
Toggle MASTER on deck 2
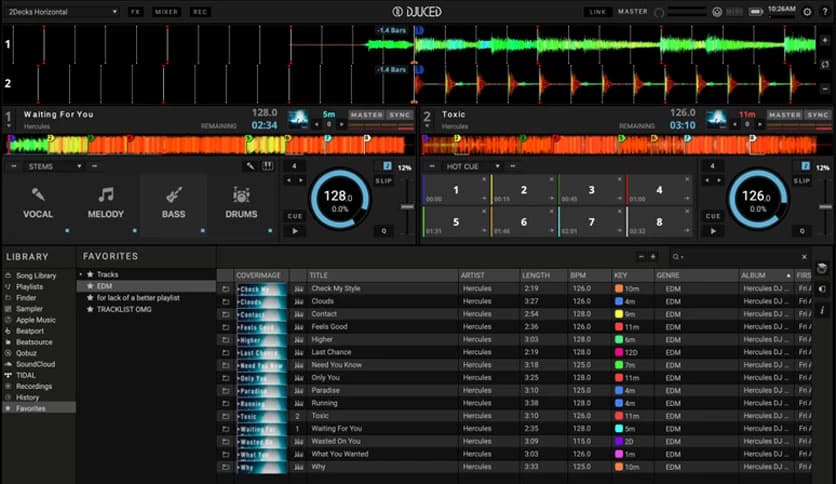pyautogui.click(x=784, y=115)
